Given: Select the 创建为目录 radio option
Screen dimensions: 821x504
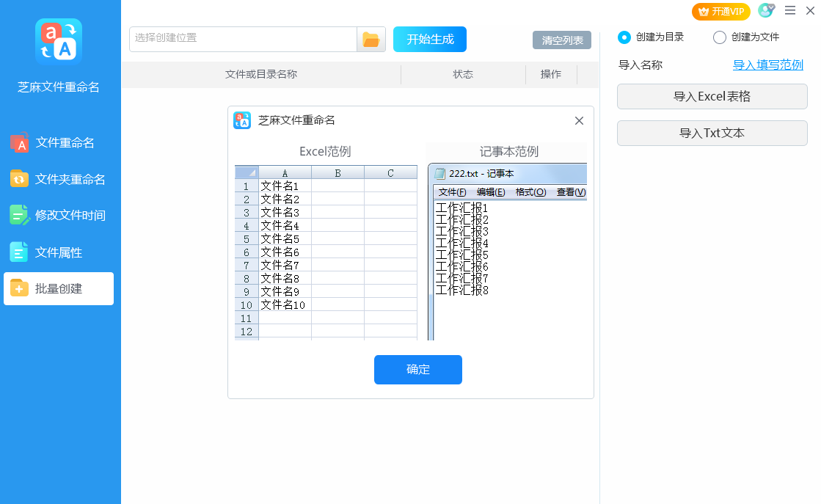Looking at the screenshot, I should [624, 37].
